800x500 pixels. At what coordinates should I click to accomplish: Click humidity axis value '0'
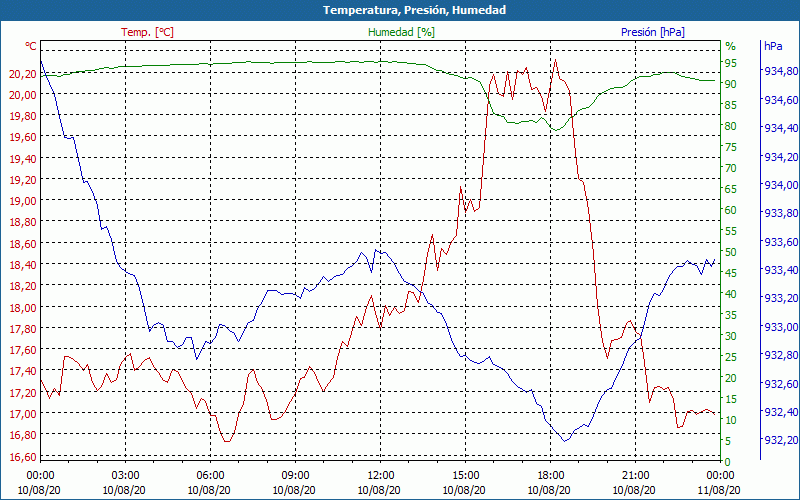728,462
